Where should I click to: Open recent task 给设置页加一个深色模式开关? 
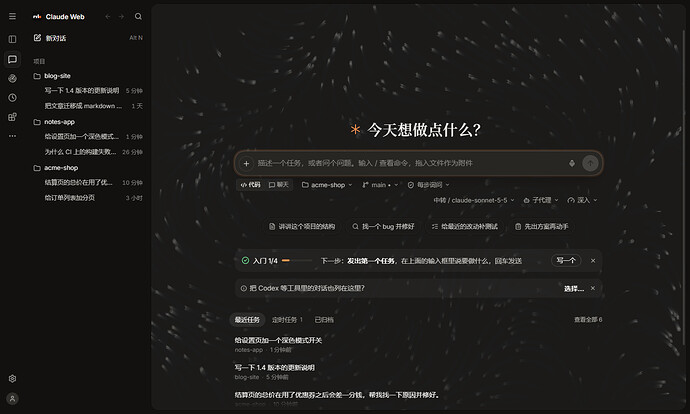tap(278, 341)
